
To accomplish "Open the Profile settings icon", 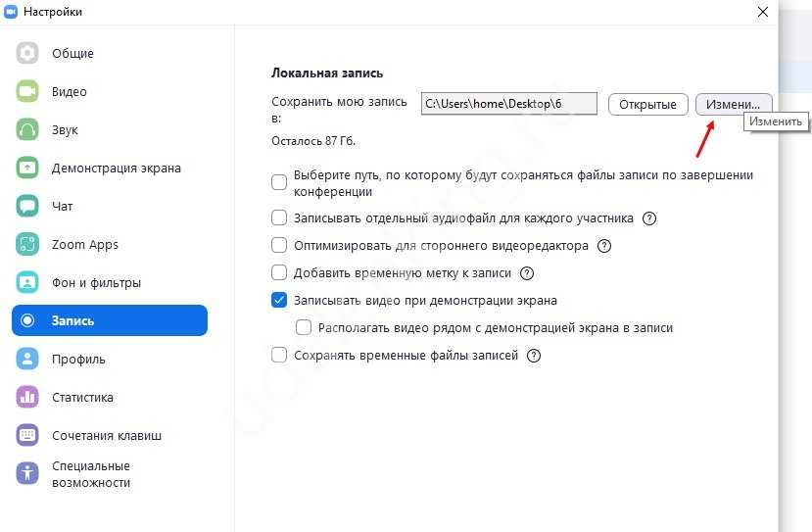I will [x=27, y=359].
